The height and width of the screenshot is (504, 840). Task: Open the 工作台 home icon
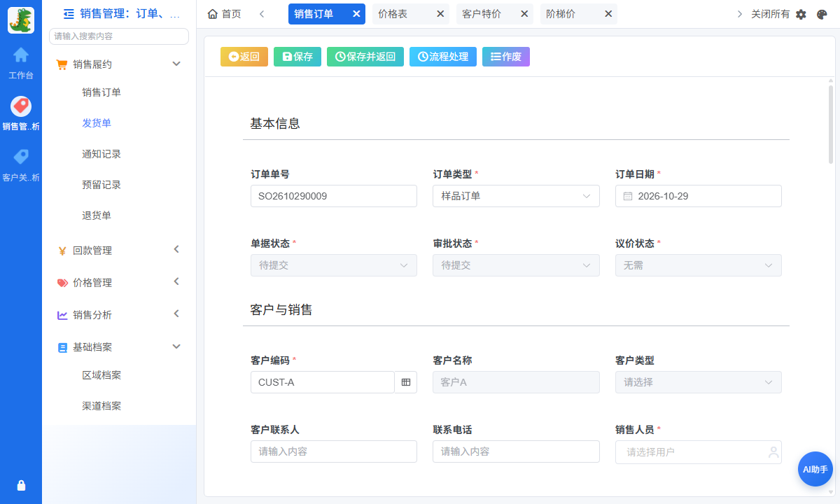point(21,55)
